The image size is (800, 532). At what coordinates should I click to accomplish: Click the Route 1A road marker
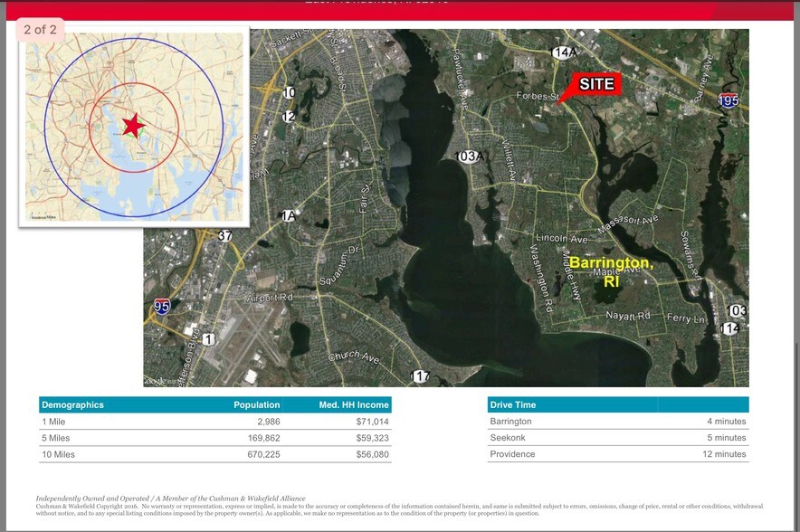click(x=289, y=215)
